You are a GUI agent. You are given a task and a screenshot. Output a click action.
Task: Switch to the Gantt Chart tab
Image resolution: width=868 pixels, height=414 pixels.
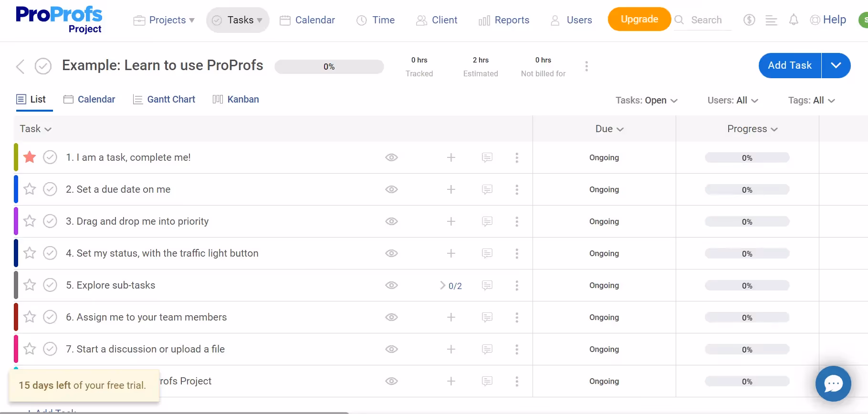point(164,99)
